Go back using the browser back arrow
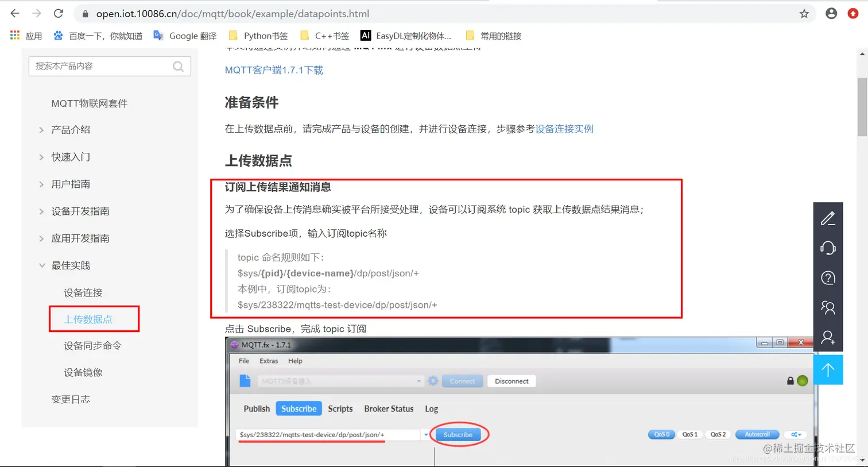 (x=15, y=13)
